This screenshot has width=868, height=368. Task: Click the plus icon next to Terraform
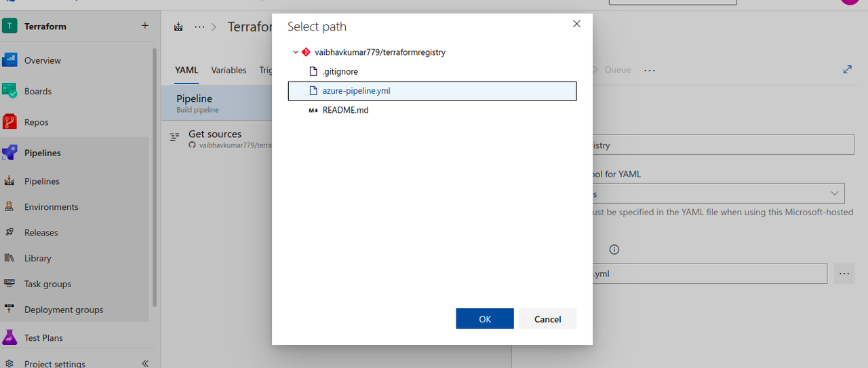point(144,26)
